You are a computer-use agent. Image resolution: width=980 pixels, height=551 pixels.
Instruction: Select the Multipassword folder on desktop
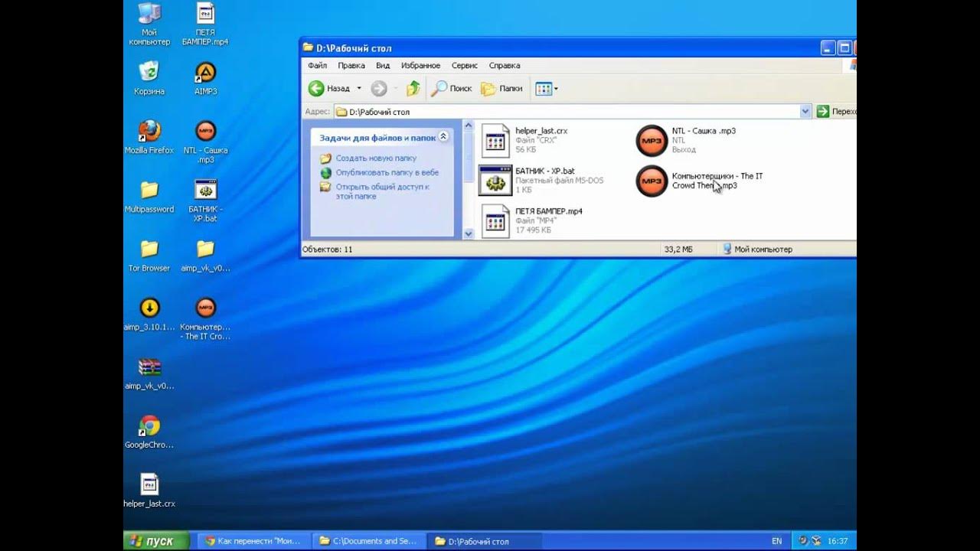[x=149, y=197]
